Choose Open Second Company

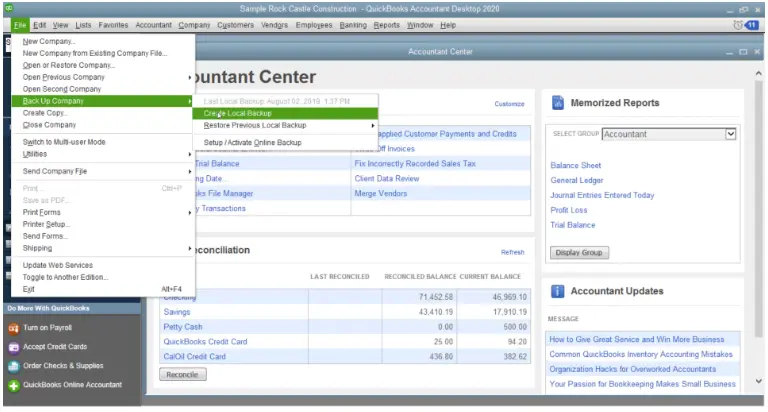coord(62,89)
